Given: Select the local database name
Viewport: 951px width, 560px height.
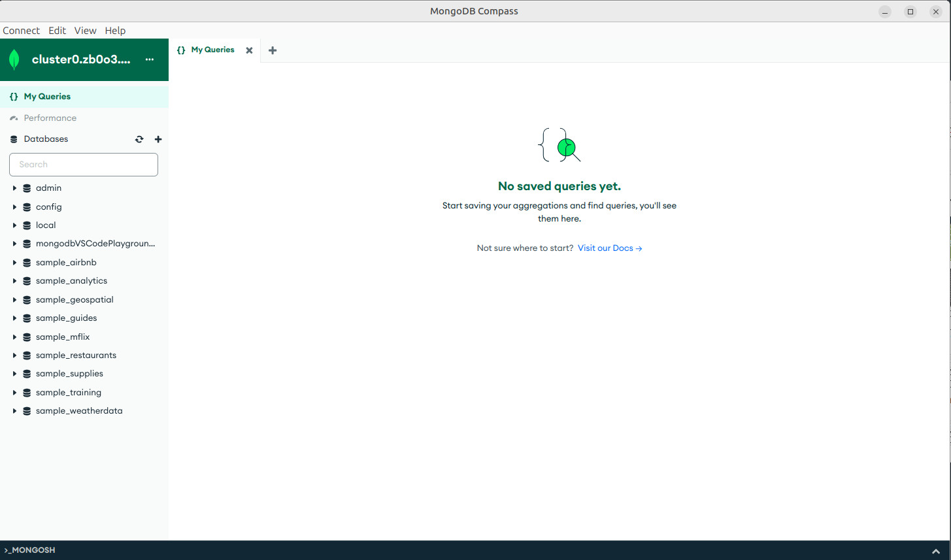Looking at the screenshot, I should [46, 225].
